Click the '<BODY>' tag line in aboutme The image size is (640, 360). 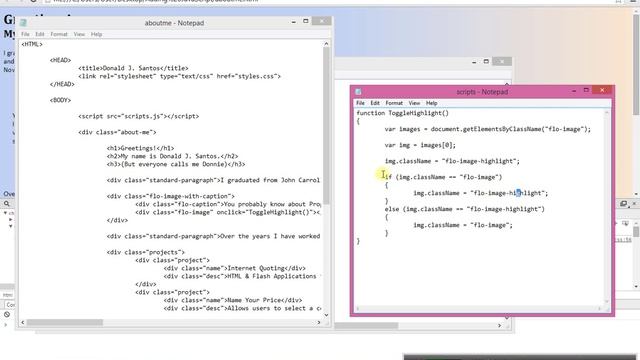point(60,100)
